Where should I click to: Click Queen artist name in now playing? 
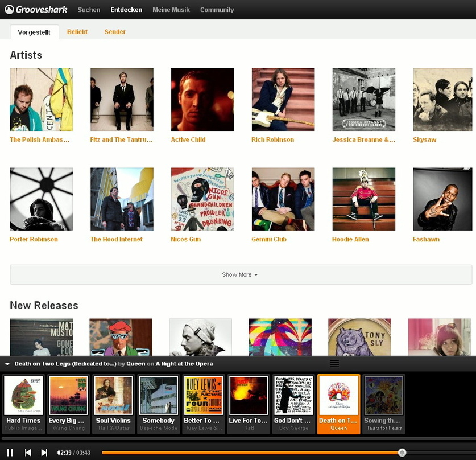tap(136, 364)
